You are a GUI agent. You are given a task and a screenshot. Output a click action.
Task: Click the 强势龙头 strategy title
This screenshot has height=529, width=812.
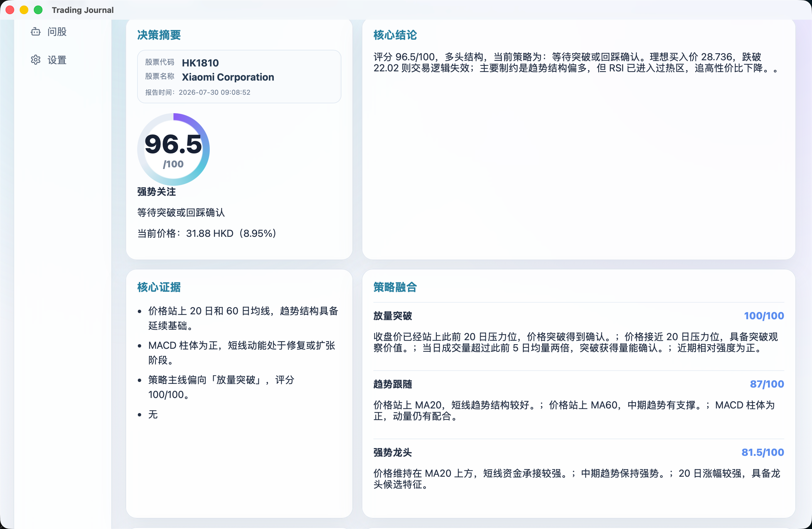(x=393, y=452)
